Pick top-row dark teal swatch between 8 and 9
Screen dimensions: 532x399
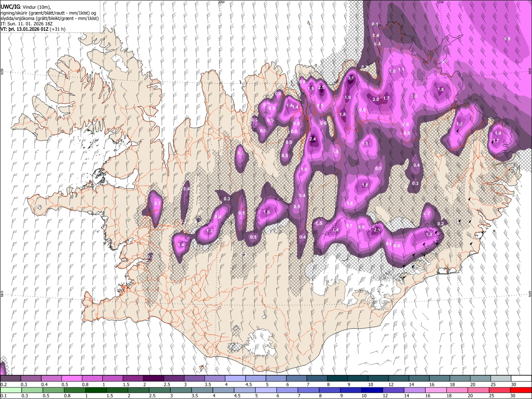337,379
